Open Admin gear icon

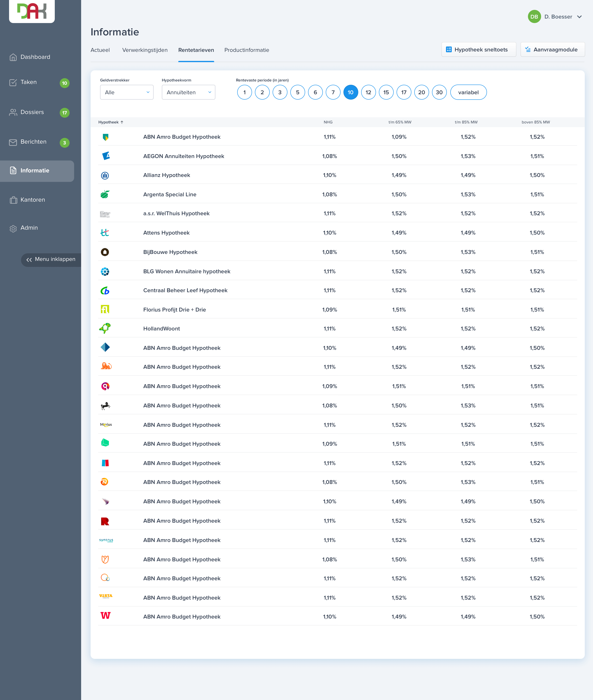pos(13,228)
